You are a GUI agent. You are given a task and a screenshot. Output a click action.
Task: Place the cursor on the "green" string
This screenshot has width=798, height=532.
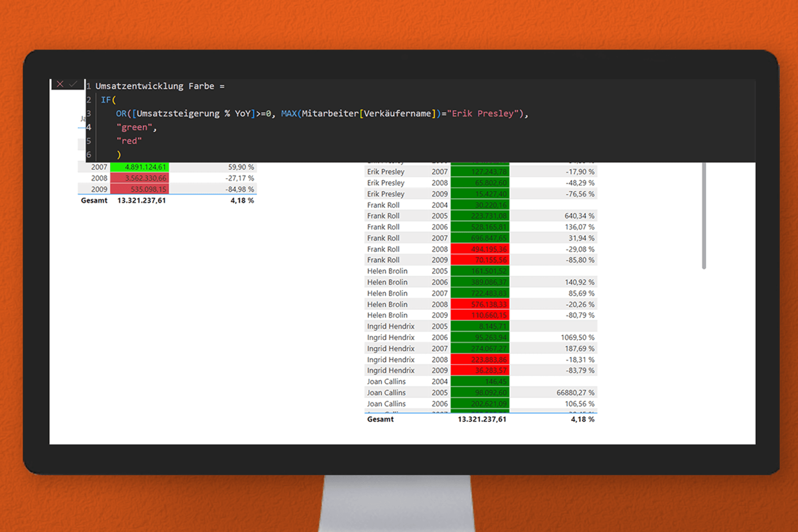click(134, 128)
